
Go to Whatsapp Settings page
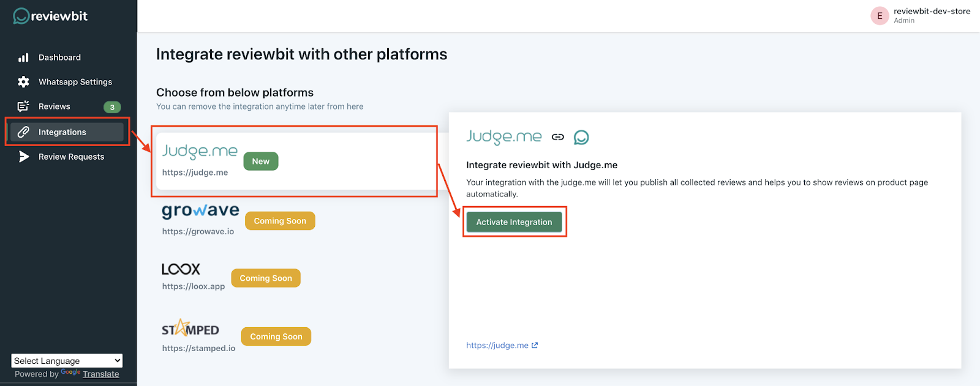click(x=75, y=82)
